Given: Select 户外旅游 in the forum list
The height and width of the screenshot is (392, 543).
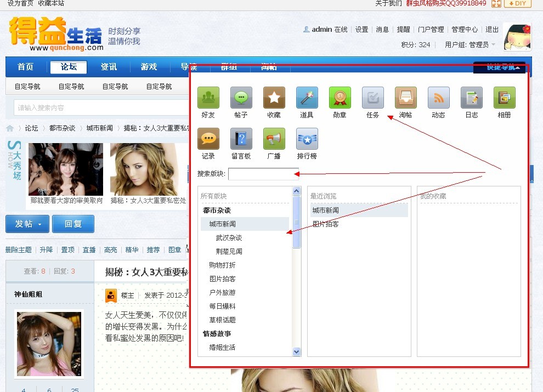Looking at the screenshot, I should (222, 292).
